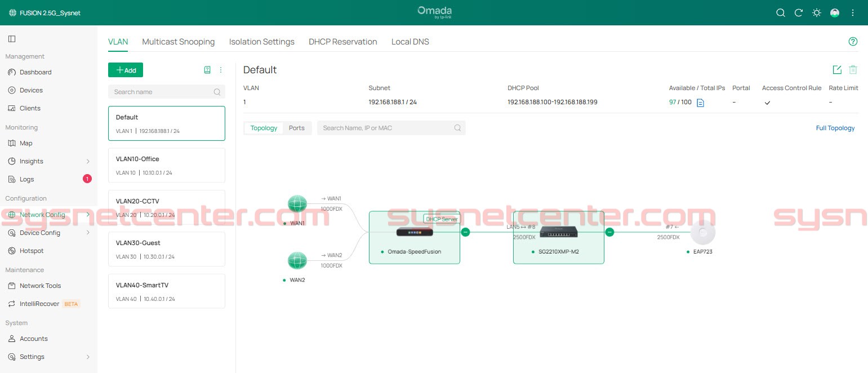868x373 pixels.
Task: Click the subnet value 192.168.188.1 / 24
Action: coord(393,102)
